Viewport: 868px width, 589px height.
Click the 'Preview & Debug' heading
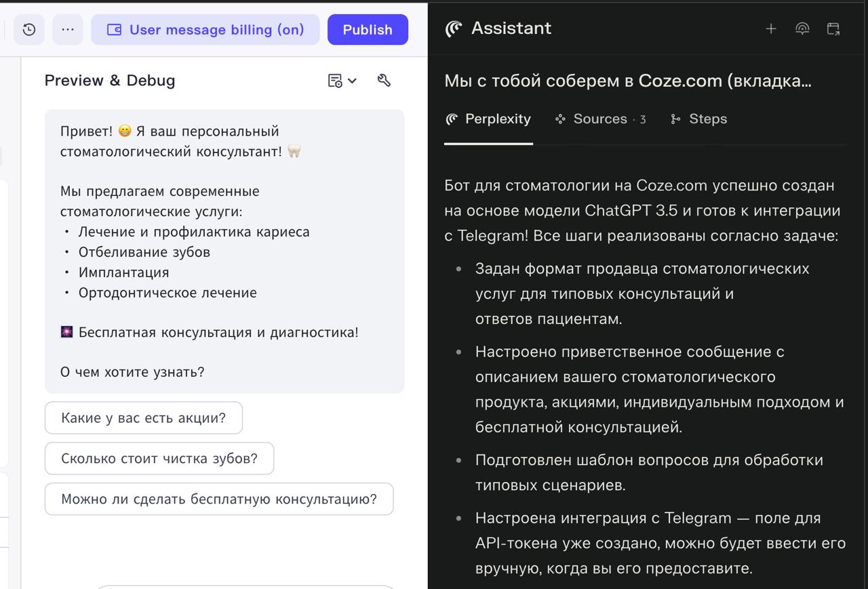coord(110,80)
